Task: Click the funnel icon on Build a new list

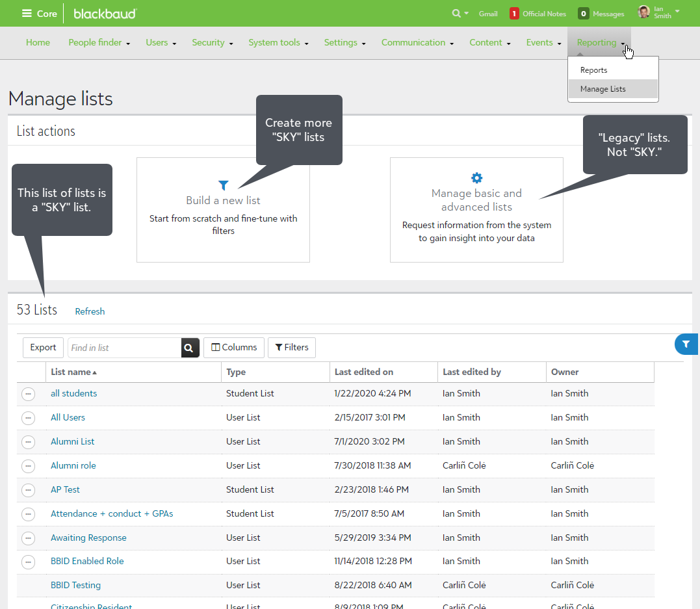Action: tap(223, 185)
